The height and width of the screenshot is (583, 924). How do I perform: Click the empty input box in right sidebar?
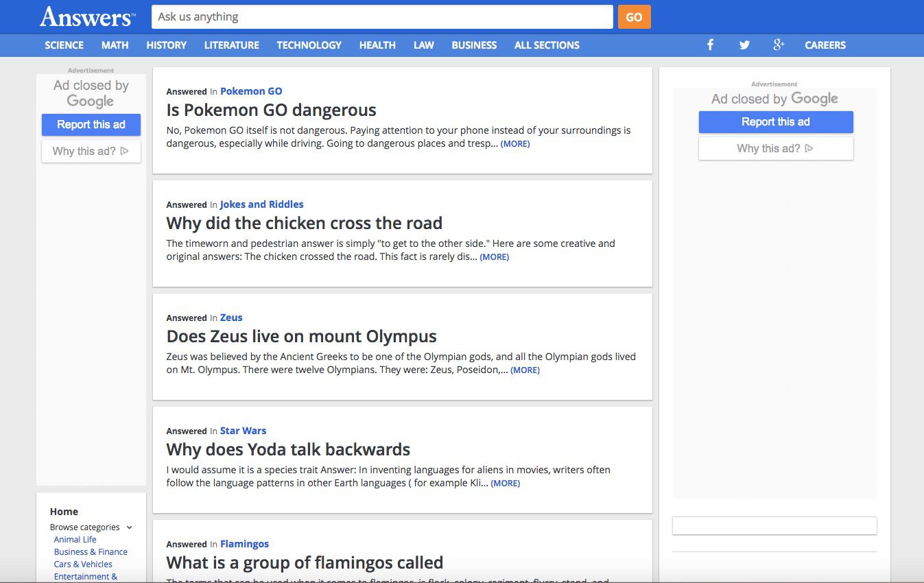(774, 525)
